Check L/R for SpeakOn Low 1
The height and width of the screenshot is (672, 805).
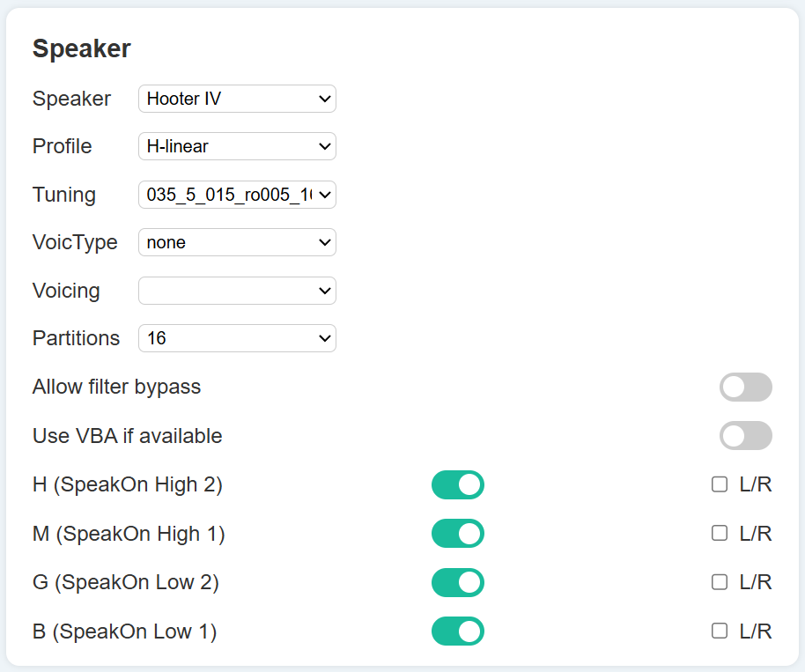coord(720,631)
